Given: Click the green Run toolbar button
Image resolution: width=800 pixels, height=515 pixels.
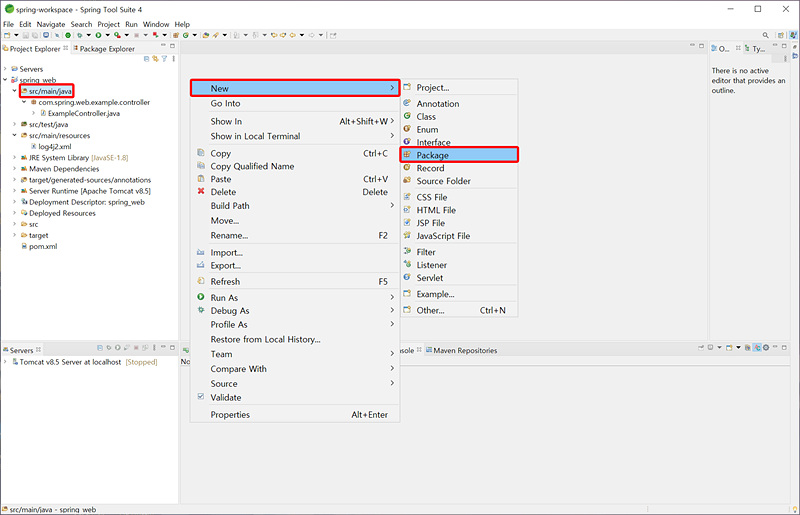Looking at the screenshot, I should pos(98,35).
